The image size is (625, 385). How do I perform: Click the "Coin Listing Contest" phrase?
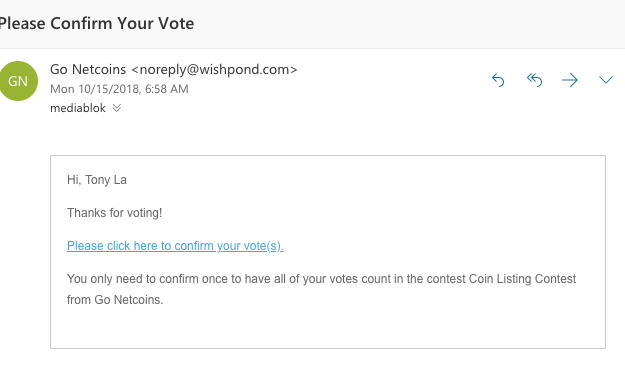(522, 279)
